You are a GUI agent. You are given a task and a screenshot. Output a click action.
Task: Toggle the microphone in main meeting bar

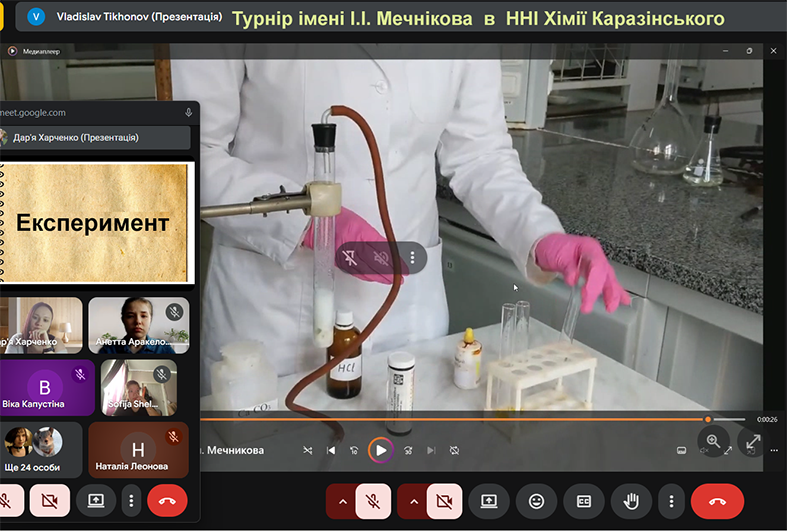pyautogui.click(x=373, y=500)
